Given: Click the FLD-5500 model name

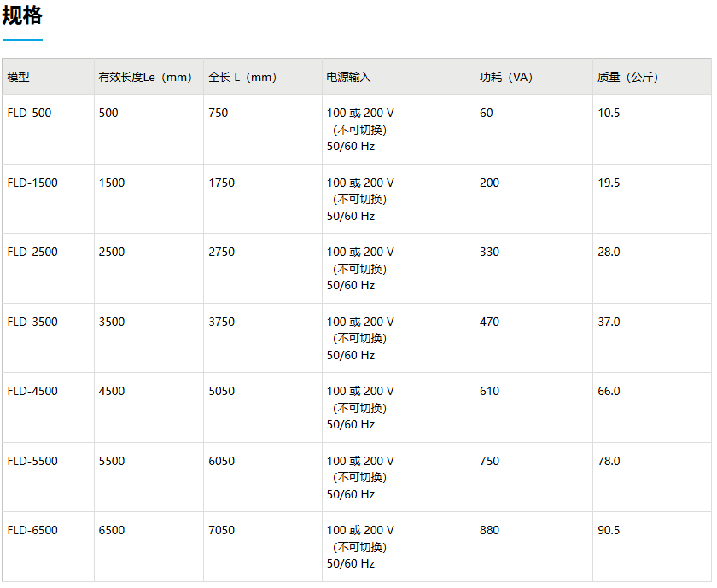Looking at the screenshot, I should pos(32,461).
